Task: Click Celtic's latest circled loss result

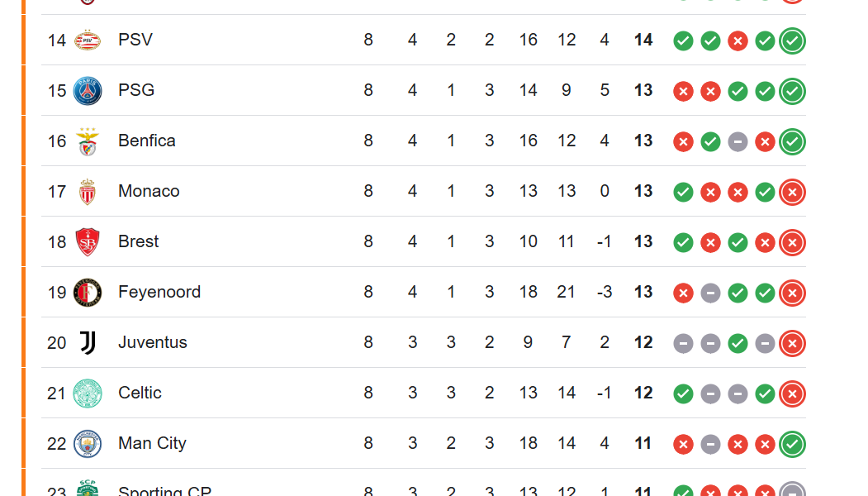Action: 793,394
